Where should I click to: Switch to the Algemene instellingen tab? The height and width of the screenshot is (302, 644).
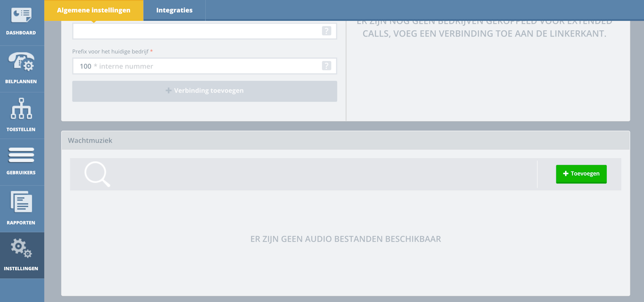[x=94, y=10]
